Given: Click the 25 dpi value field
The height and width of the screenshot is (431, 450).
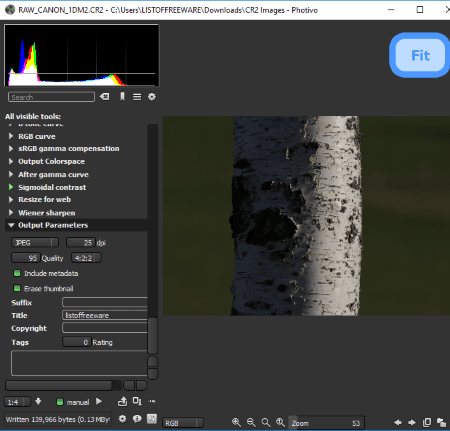Looking at the screenshot, I should tap(81, 242).
